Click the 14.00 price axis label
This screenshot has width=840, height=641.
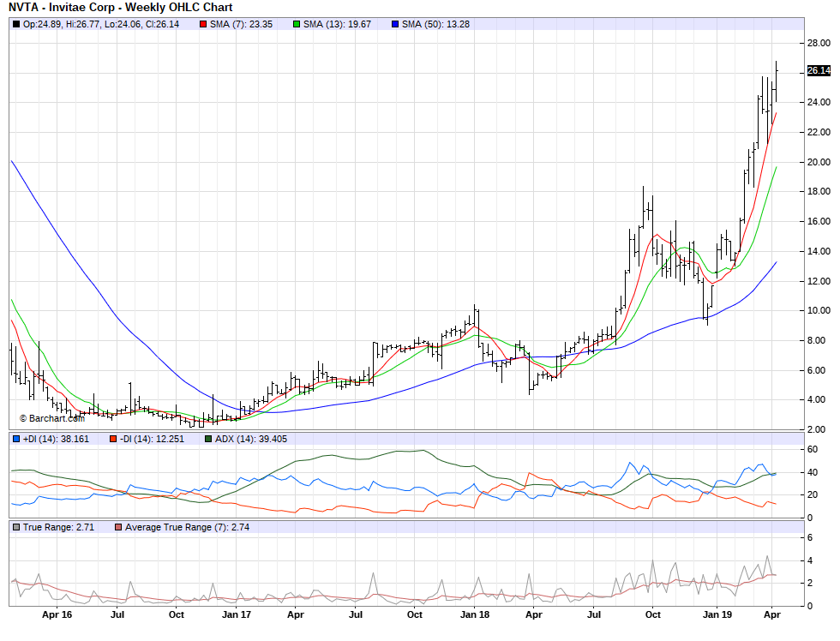pos(819,252)
